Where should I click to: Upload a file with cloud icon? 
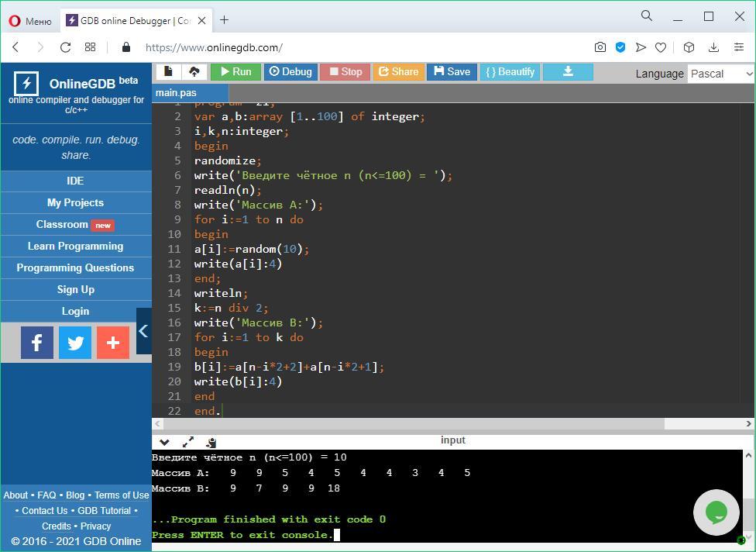[194, 72]
